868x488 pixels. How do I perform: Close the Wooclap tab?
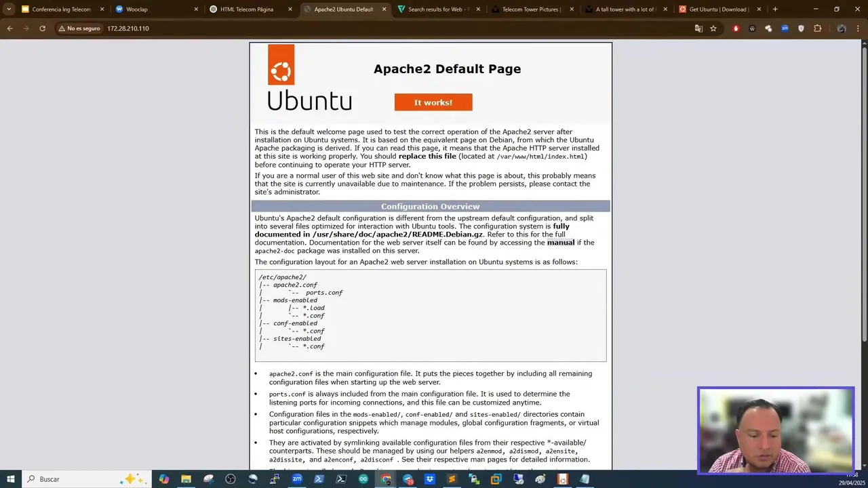click(197, 9)
